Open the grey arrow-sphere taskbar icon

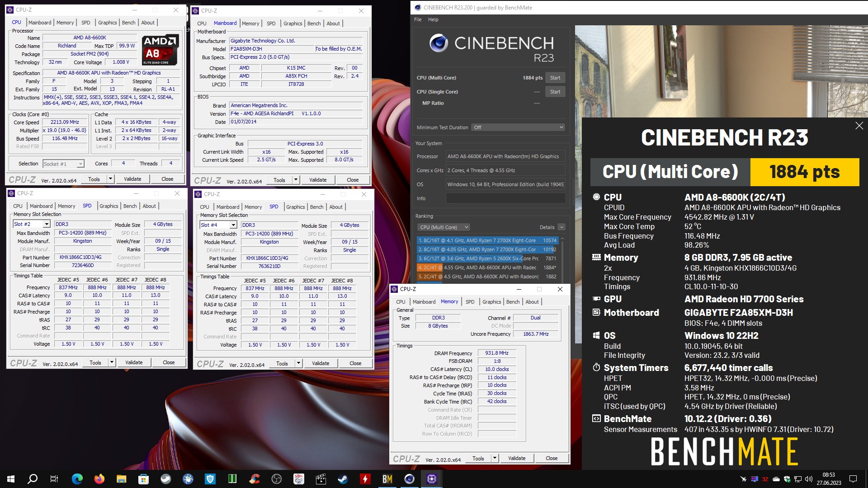coord(166,479)
